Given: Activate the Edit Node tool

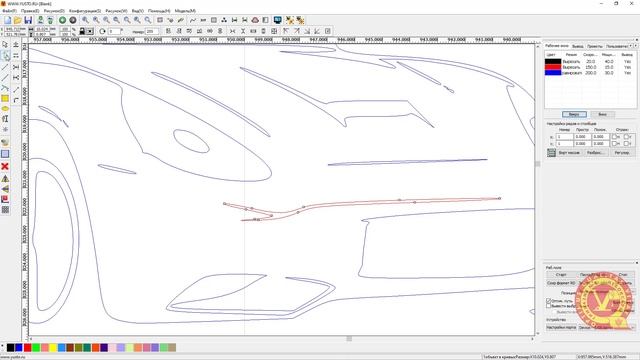Looking at the screenshot, I should [x=5, y=56].
